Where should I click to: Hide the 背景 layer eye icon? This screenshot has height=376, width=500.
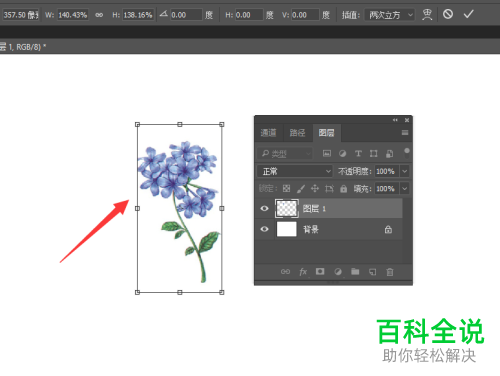(264, 229)
